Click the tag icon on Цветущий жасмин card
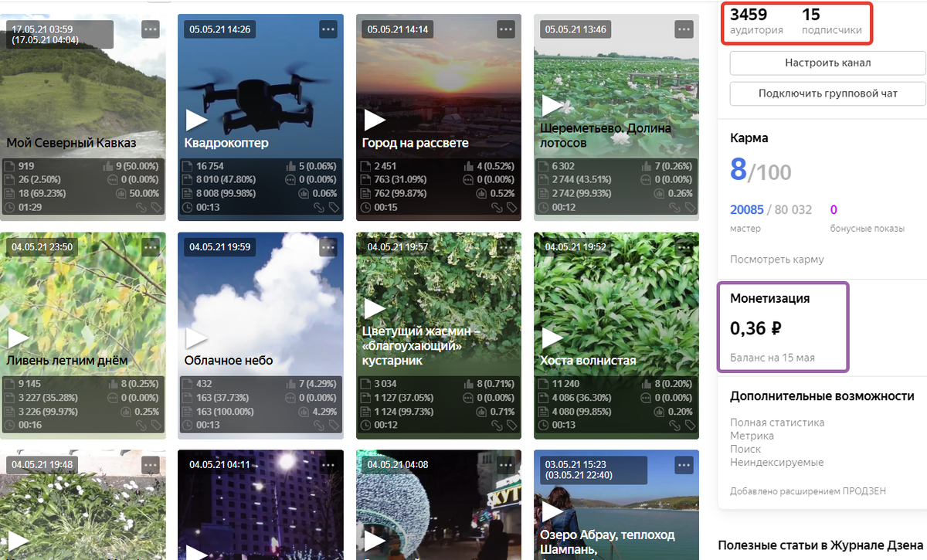The height and width of the screenshot is (560, 927). (511, 426)
